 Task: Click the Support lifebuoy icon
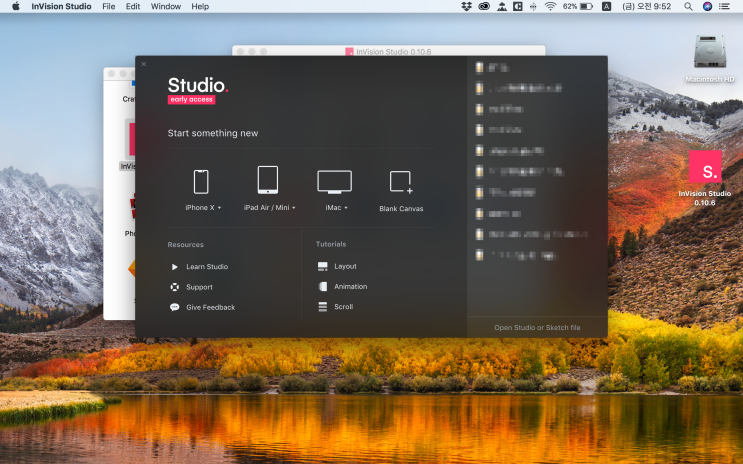175,287
